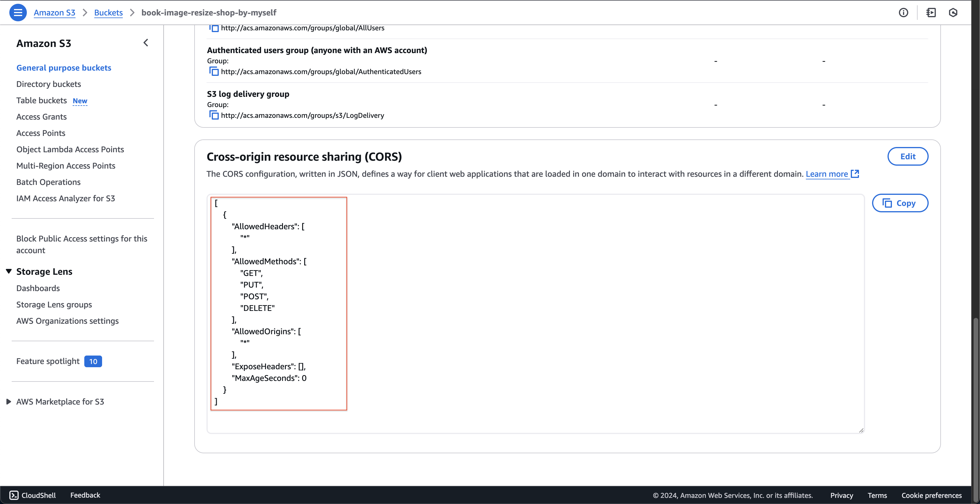Click inside the CORS JSON text area
The height and width of the screenshot is (504, 980).
coord(536,314)
